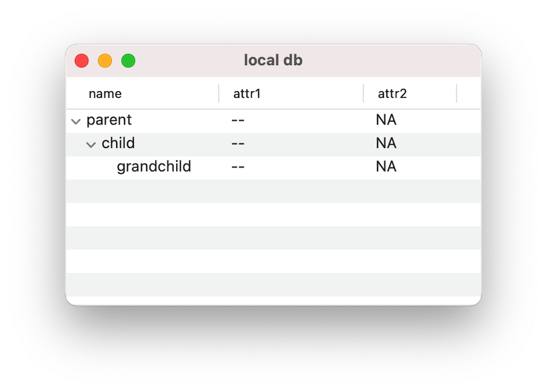
Task: Click the attr2 NA cell for parent
Action: pos(386,120)
